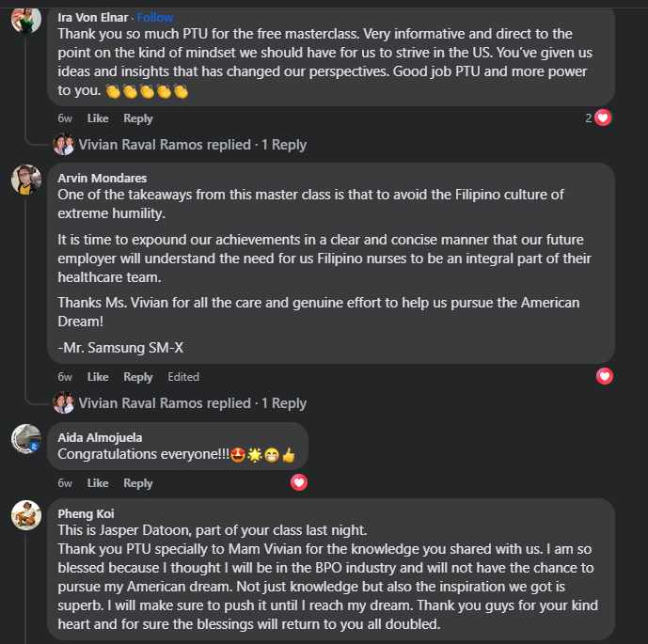The width and height of the screenshot is (648, 644).
Task: Open Arvin Mondares' profile avatar
Action: point(25,180)
